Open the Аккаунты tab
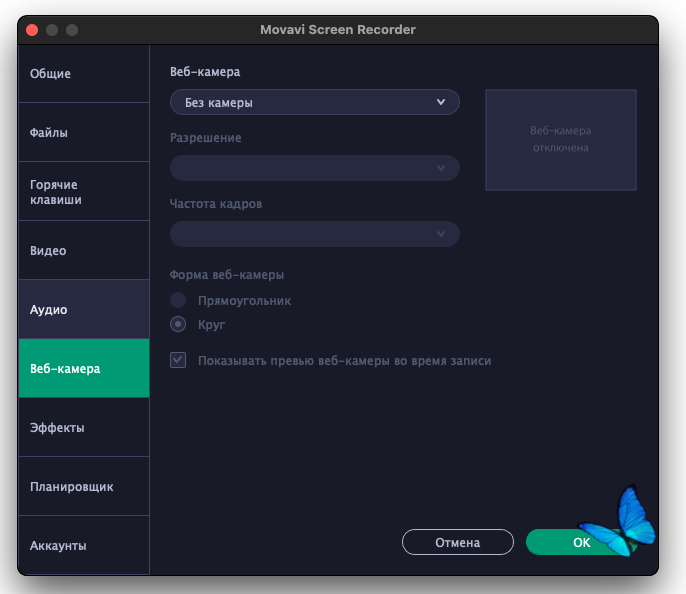This screenshot has width=686, height=594. coord(84,545)
